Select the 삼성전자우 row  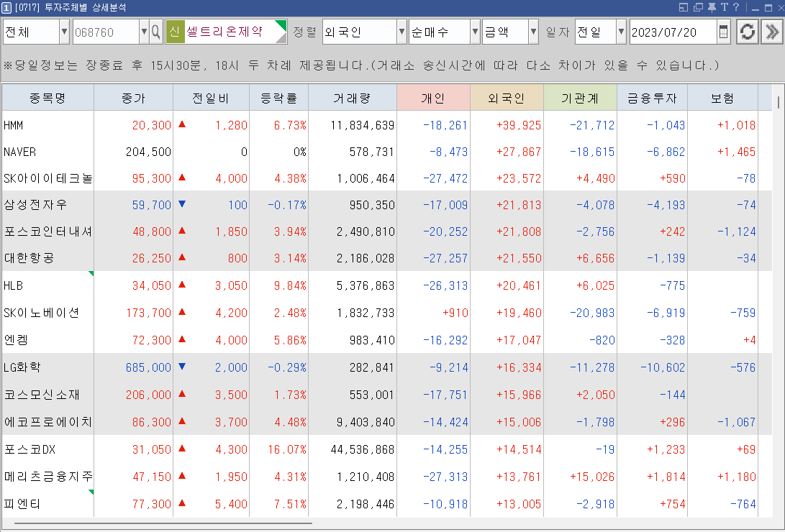[387, 204]
